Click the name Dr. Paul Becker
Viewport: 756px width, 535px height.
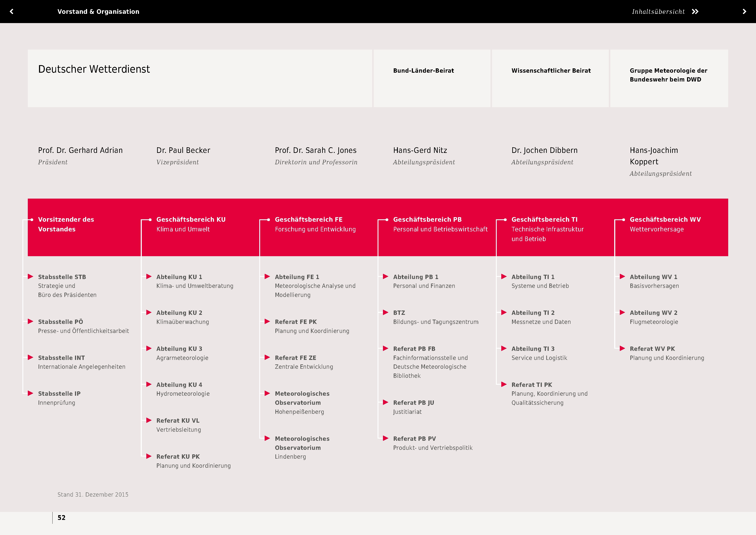point(183,150)
